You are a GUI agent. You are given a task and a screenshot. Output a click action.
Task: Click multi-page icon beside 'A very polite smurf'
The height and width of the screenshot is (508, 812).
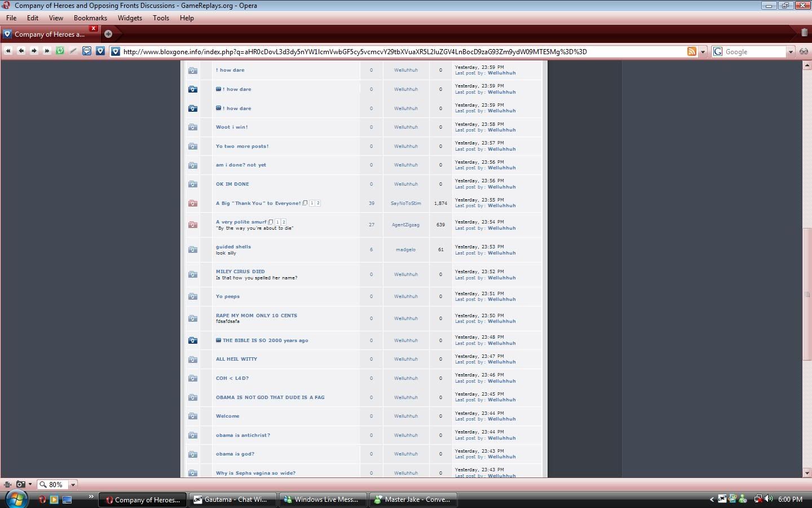pos(271,222)
